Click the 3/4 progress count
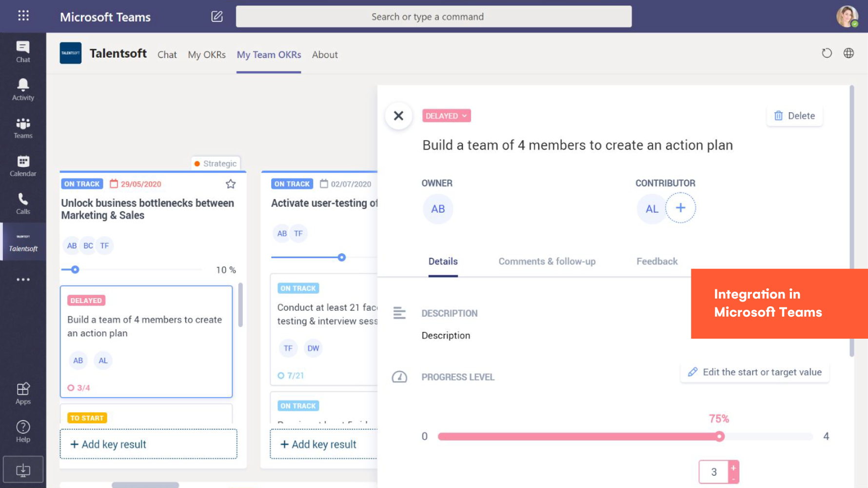This screenshot has height=488, width=868. point(79,388)
